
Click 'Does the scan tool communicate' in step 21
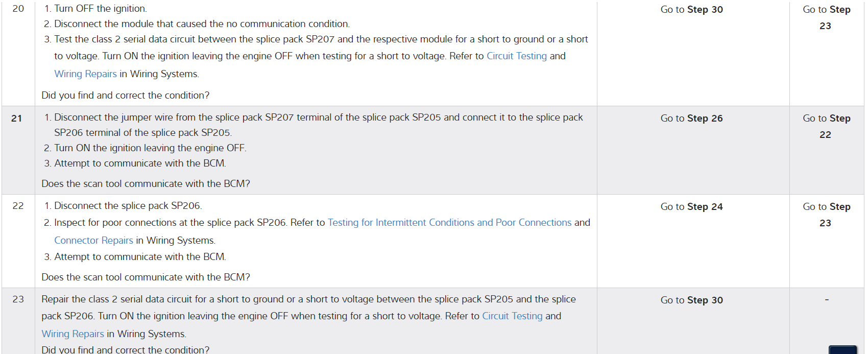tap(146, 184)
